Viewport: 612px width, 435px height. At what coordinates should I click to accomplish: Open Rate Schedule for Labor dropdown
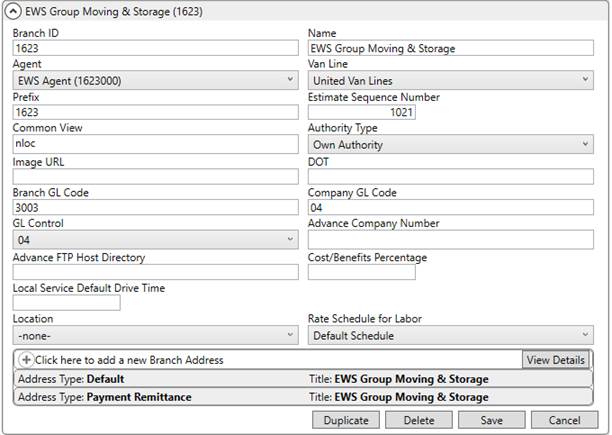[450, 336]
